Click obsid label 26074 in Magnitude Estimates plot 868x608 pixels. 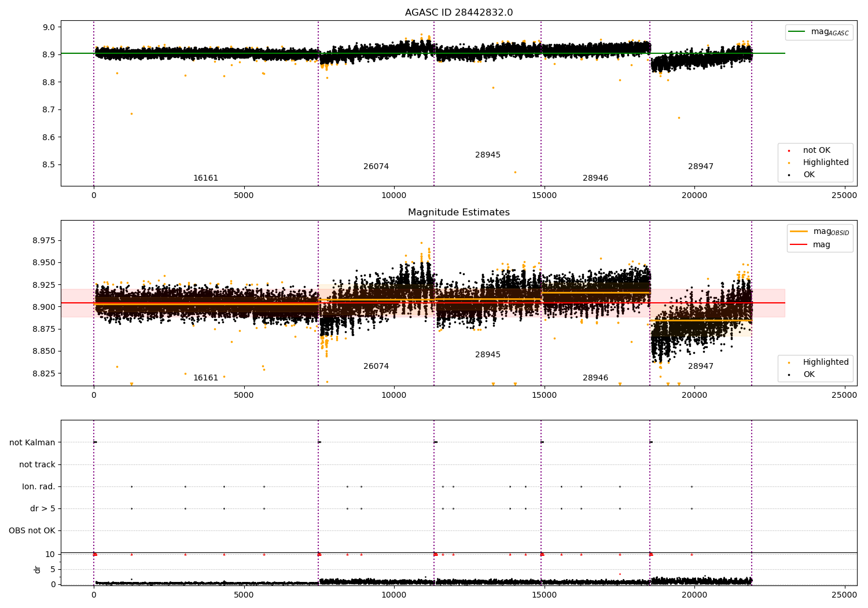click(376, 367)
